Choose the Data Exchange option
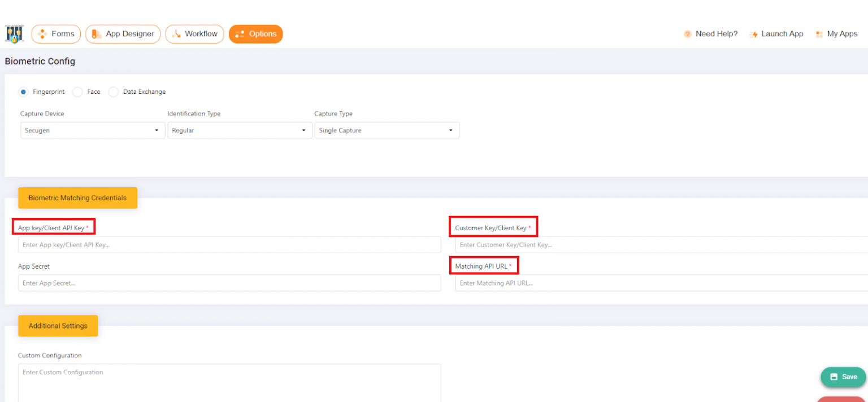The width and height of the screenshot is (868, 402). (x=113, y=92)
